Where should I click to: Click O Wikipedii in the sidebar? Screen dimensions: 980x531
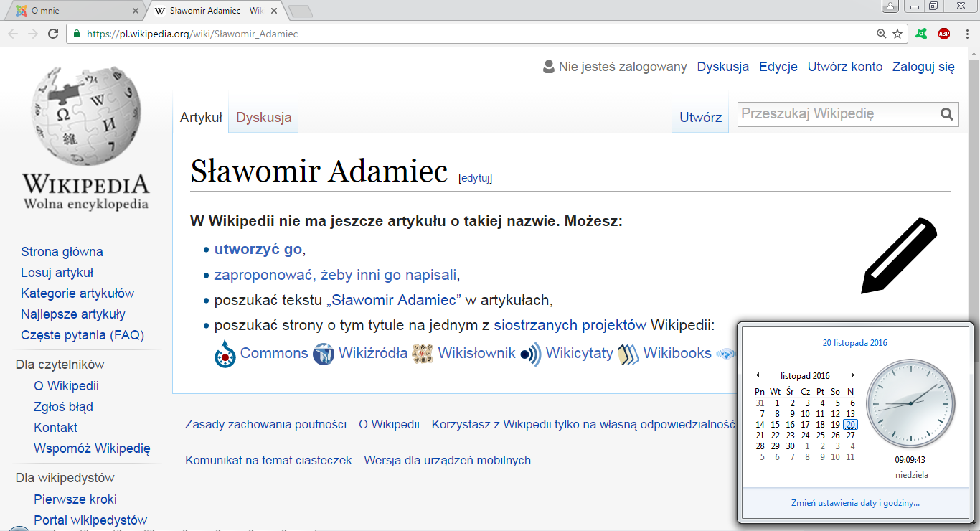coord(66,386)
